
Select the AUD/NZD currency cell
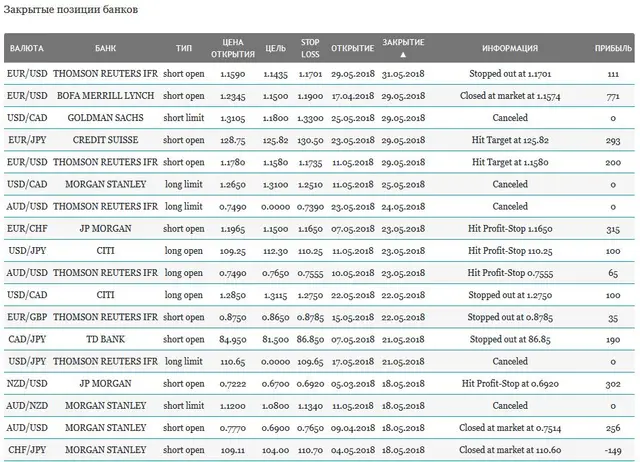click(x=27, y=406)
